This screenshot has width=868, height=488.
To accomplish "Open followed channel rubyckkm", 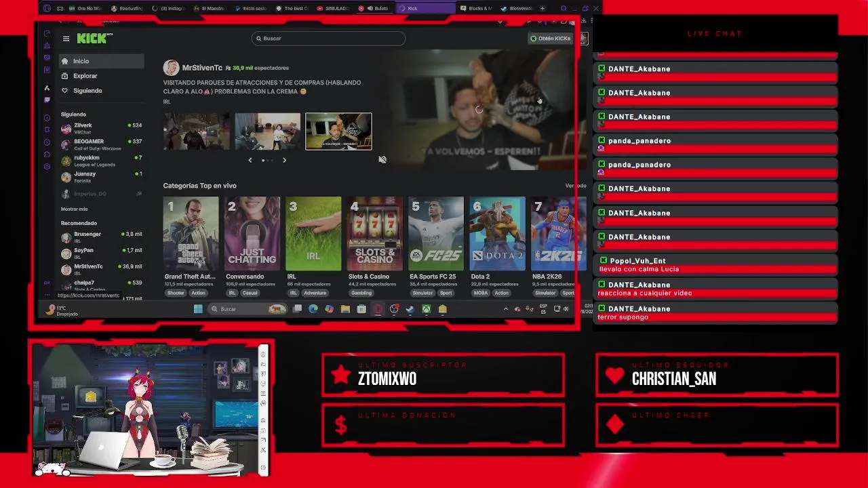I will (101, 161).
